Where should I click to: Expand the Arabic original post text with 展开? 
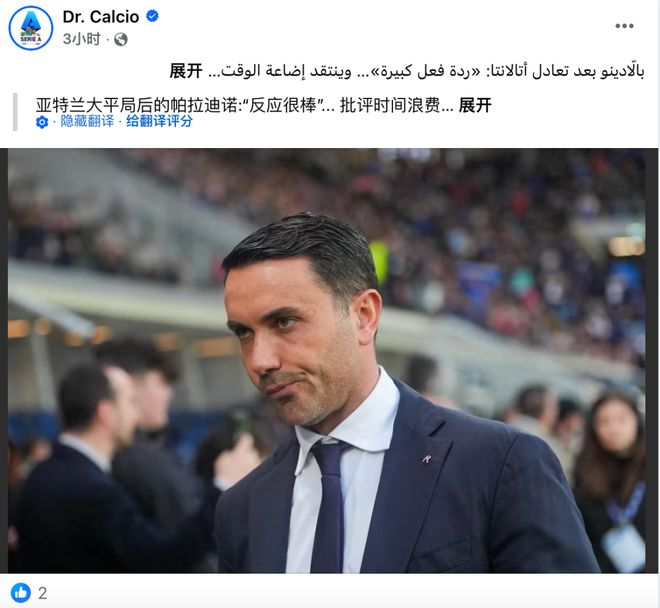[x=186, y=71]
